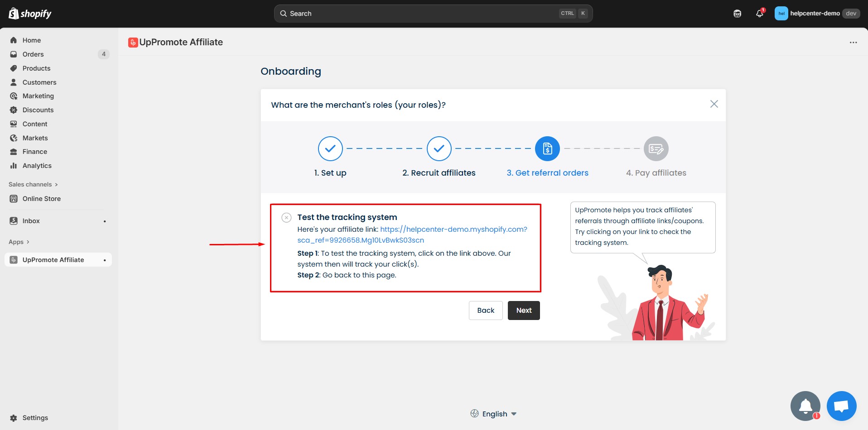Screen dimensions: 868x430
Task: Click the Finance bank icon
Action: (x=14, y=152)
